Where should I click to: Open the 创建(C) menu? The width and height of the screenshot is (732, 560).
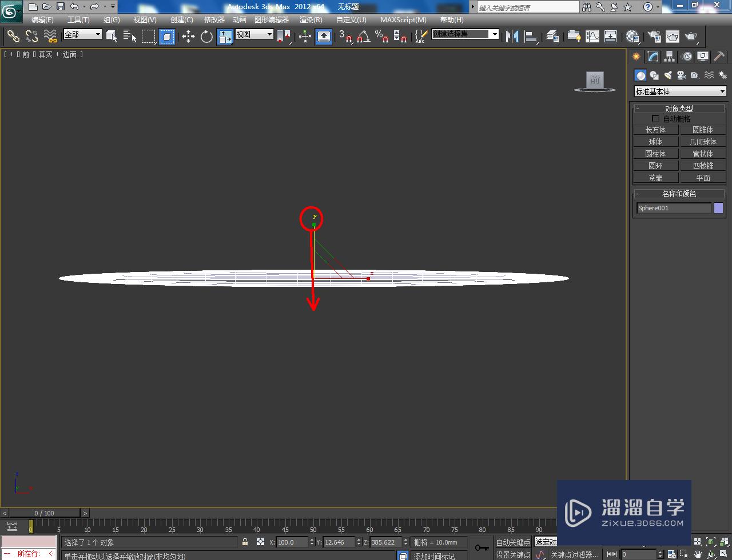coord(182,20)
